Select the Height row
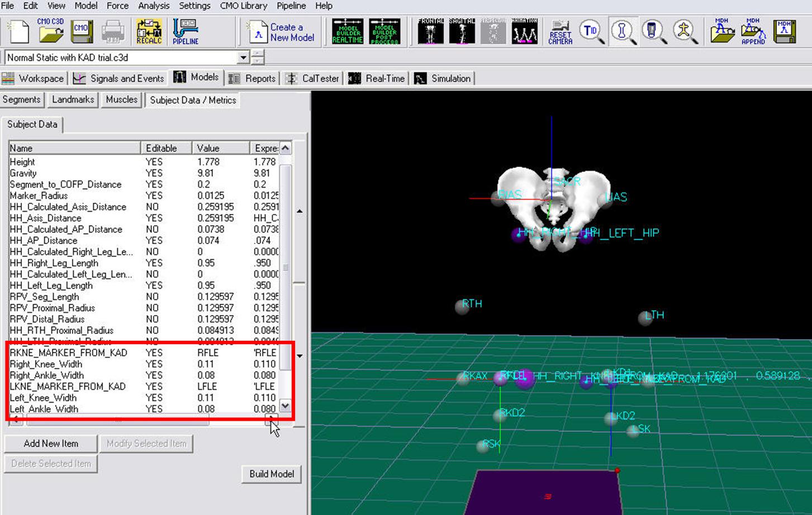Viewport: 812px width, 515px height. coord(144,162)
